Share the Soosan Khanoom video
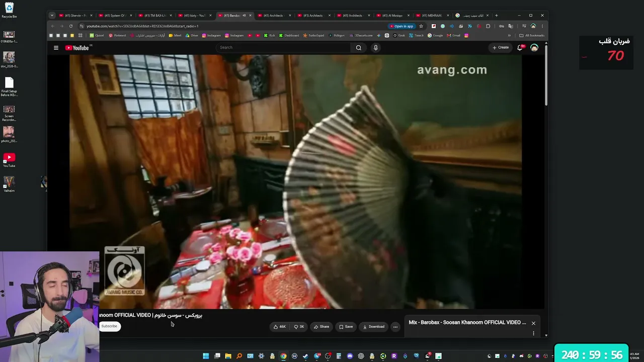The image size is (644, 362). [321, 327]
